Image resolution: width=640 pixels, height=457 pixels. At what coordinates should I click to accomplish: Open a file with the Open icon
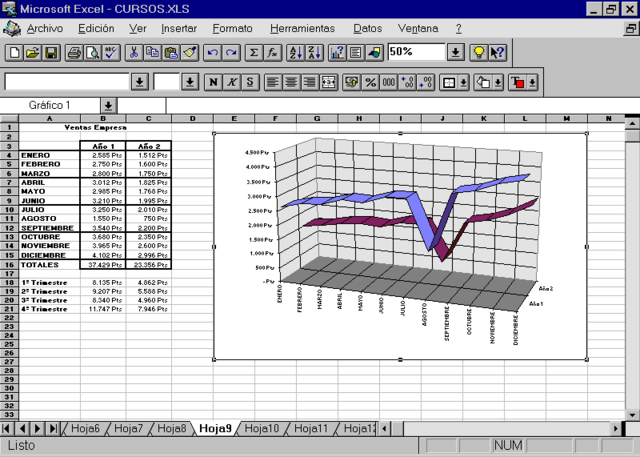click(x=33, y=53)
